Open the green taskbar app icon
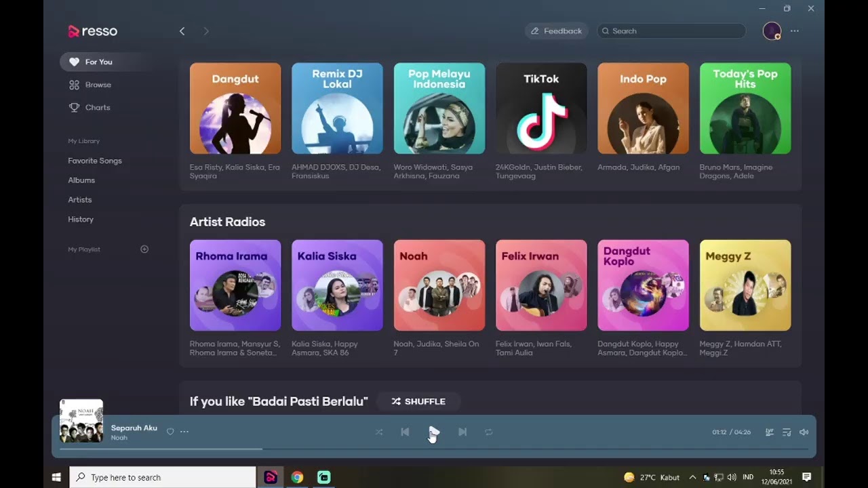The image size is (868, 488). (x=324, y=477)
